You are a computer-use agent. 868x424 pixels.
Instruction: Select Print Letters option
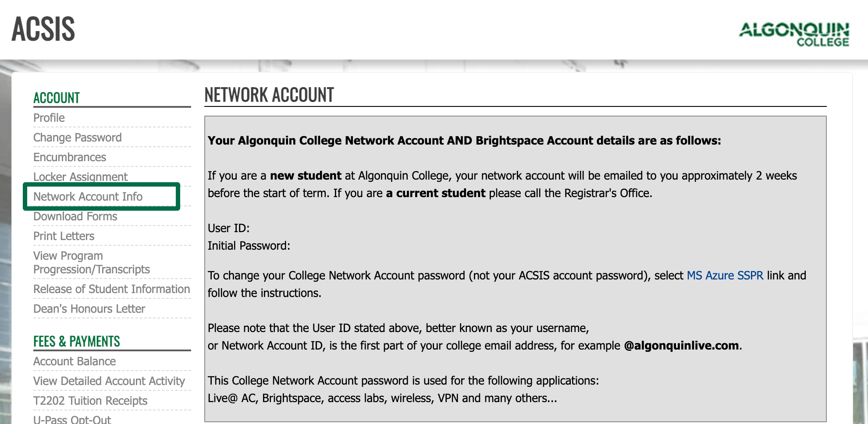tap(64, 236)
